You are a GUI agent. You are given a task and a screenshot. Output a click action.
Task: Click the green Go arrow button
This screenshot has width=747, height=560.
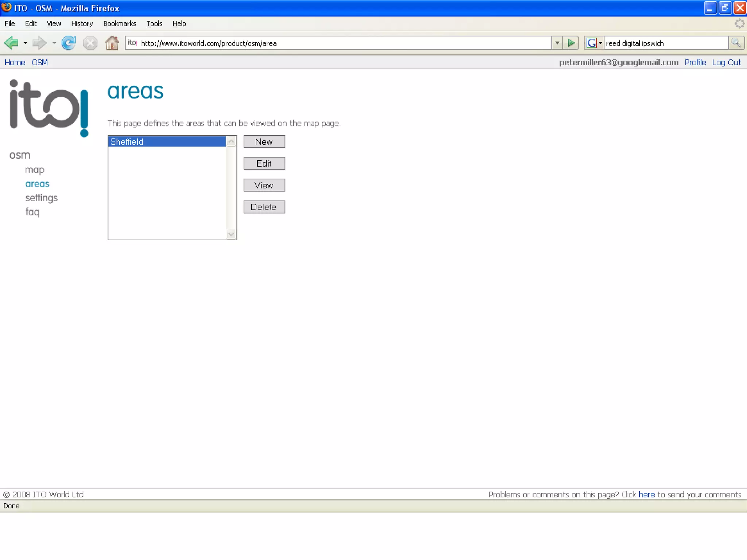pos(571,43)
